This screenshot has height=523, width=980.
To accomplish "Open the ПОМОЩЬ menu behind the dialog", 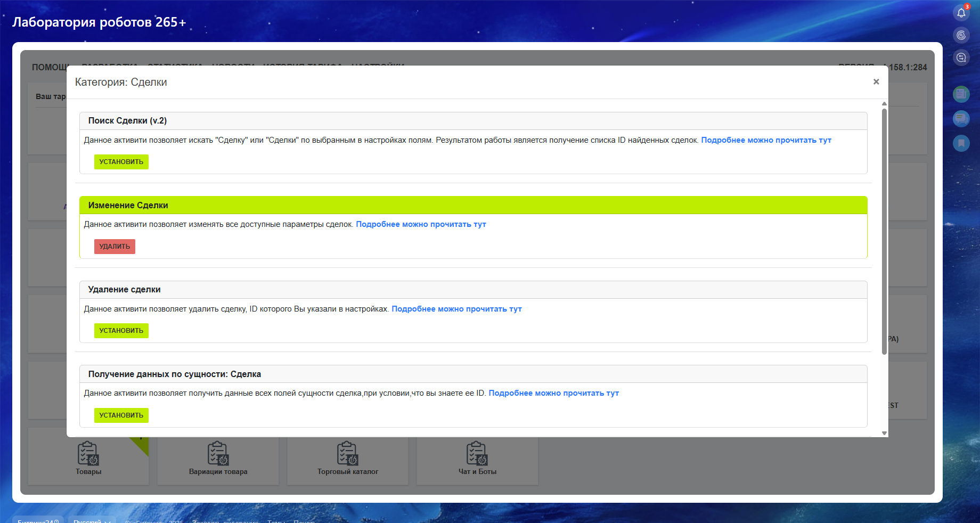I will pos(51,67).
